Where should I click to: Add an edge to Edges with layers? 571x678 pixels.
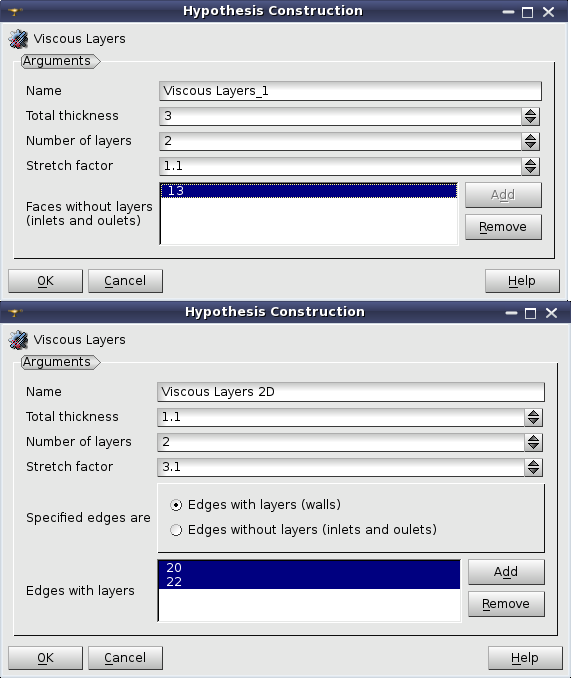[x=506, y=572]
